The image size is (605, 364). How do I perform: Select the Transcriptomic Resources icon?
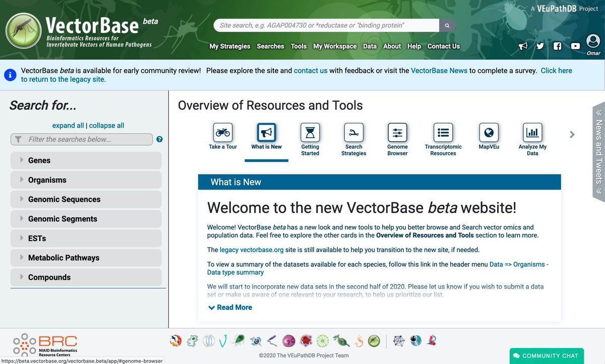[x=443, y=134]
